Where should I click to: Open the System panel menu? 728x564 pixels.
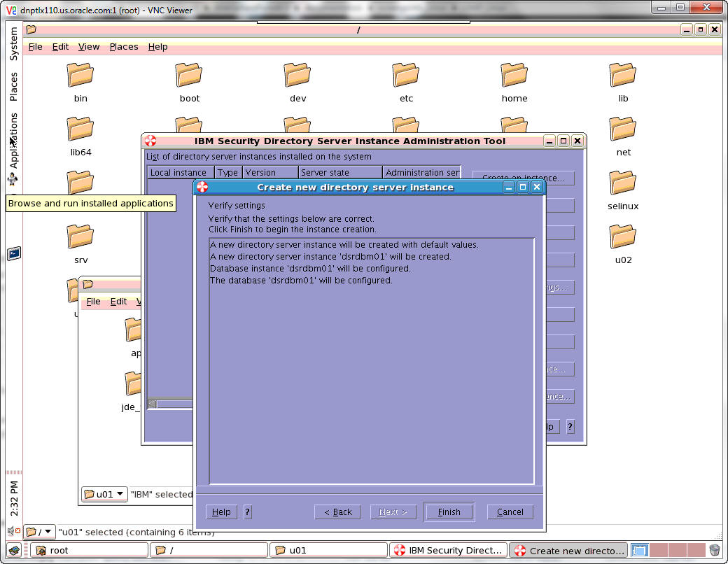click(x=13, y=43)
